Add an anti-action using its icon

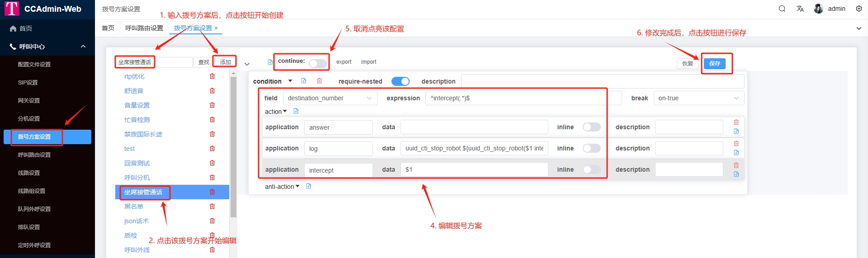click(309, 186)
